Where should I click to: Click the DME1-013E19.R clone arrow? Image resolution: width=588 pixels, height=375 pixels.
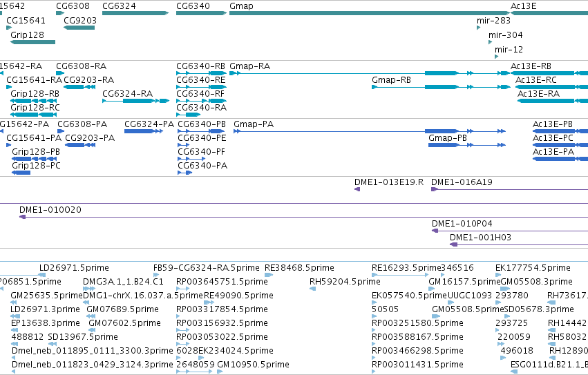(x=357, y=189)
